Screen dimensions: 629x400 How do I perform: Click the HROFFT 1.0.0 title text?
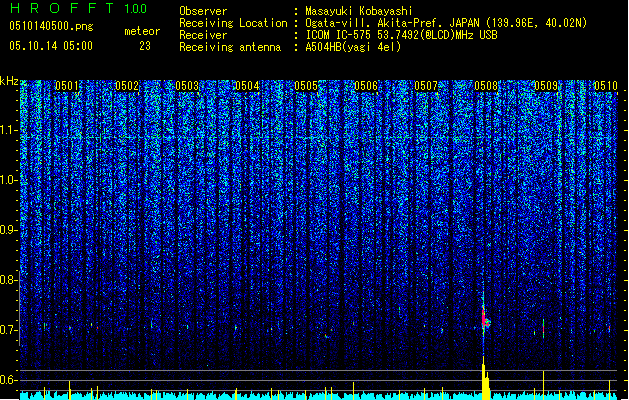click(78, 8)
